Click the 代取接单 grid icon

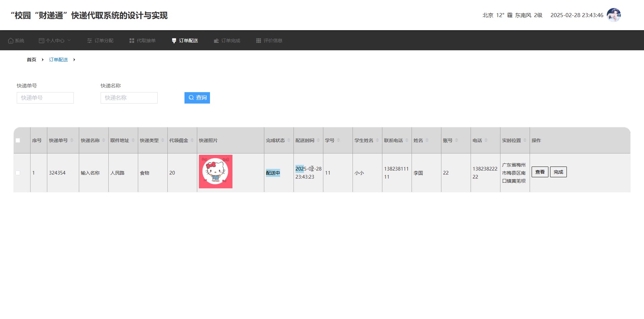click(132, 41)
